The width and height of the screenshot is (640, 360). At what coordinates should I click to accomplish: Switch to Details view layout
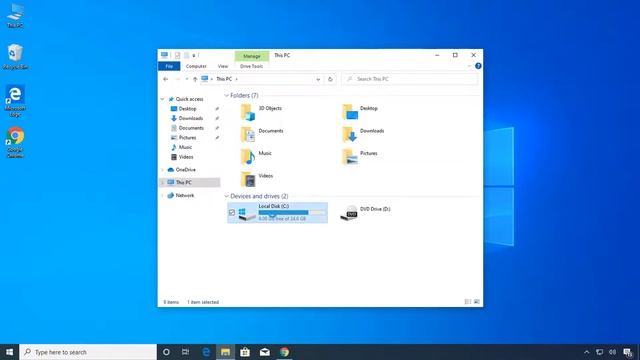pos(468,302)
